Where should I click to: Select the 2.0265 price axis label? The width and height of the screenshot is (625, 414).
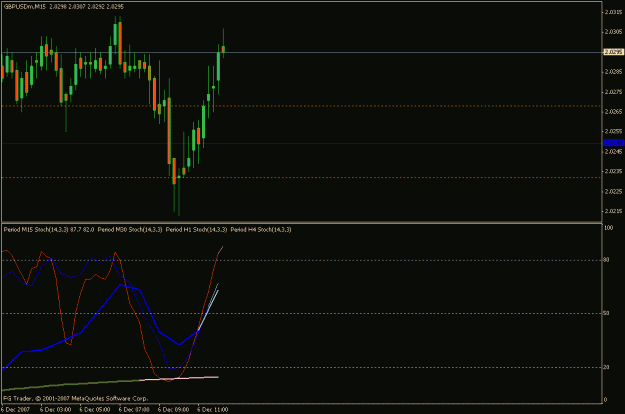(613, 112)
